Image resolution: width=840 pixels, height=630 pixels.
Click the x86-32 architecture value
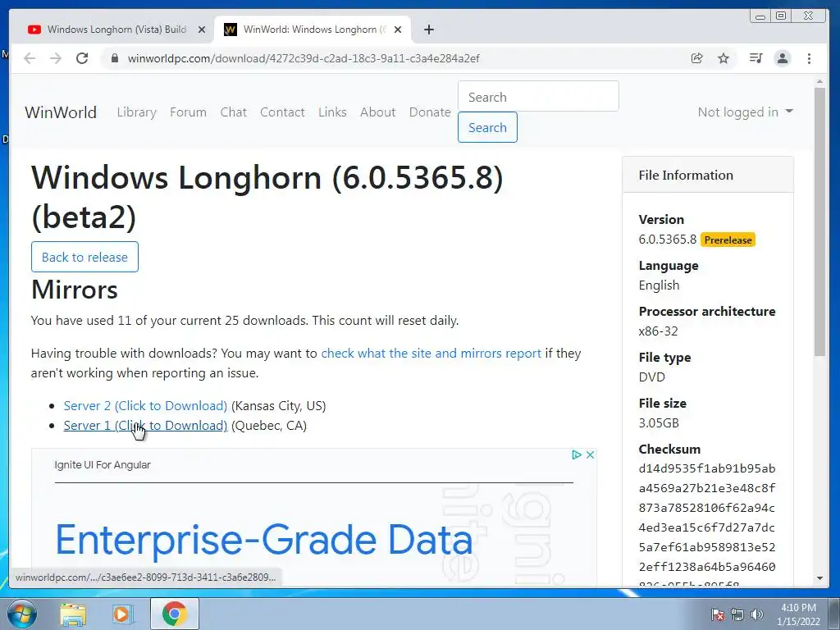point(658,331)
